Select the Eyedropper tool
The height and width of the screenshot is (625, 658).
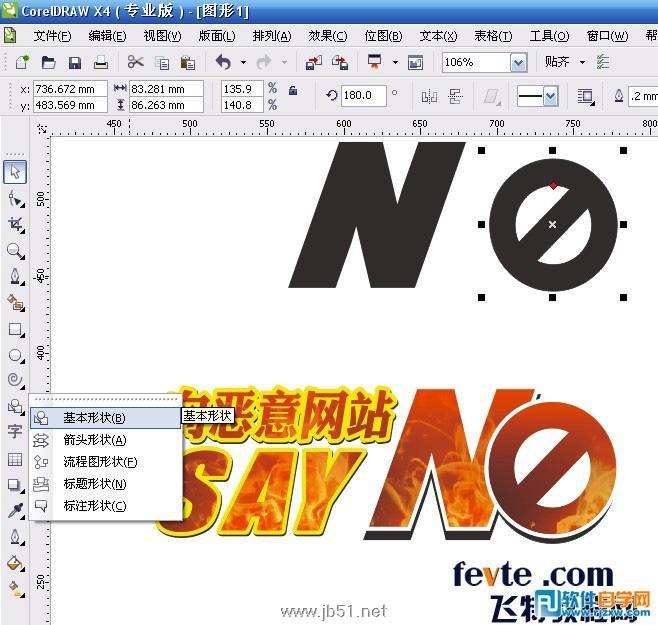point(15,511)
